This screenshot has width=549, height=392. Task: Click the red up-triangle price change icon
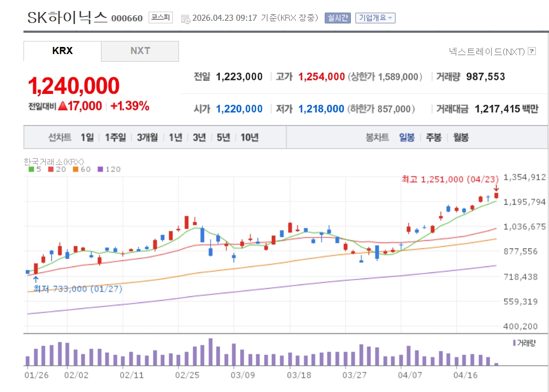pyautogui.click(x=62, y=106)
